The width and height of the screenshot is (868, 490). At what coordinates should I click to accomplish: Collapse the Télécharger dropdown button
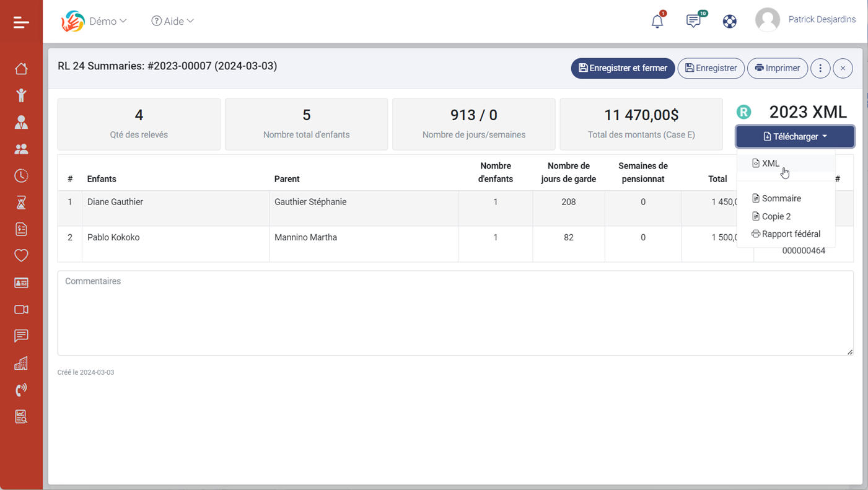coord(795,136)
